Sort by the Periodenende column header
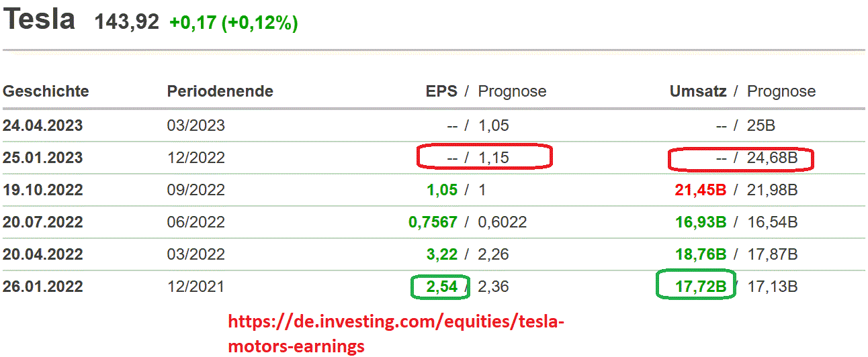Viewport: 868px width, 357px height. tap(220, 91)
